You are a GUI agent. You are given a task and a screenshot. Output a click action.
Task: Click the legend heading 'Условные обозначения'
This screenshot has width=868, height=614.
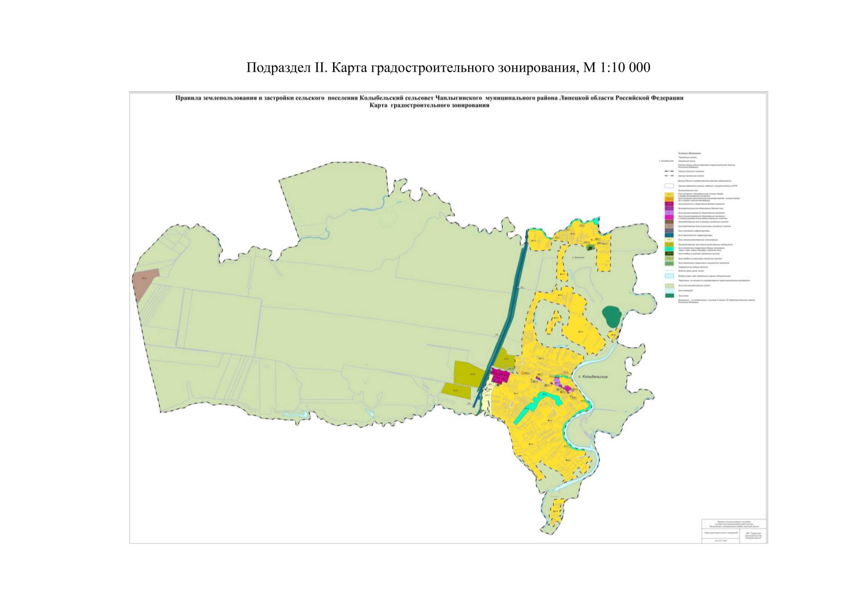point(689,153)
